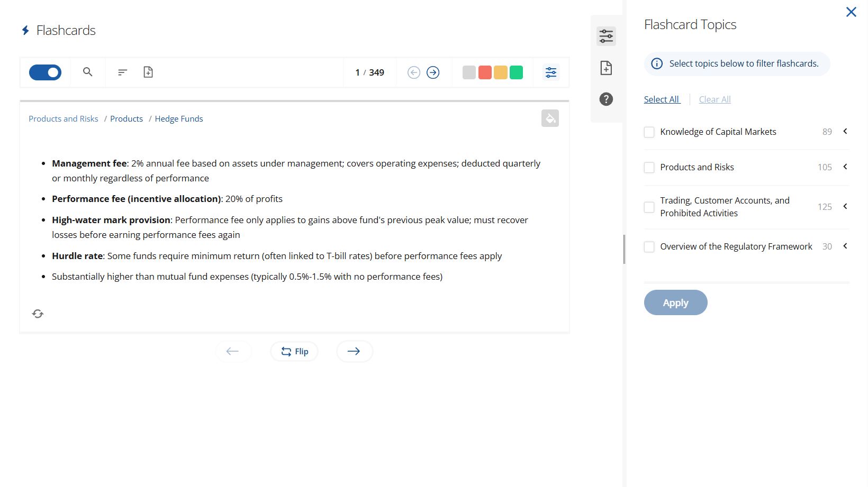Click the Select All link
This screenshot has width=868, height=487.
(662, 99)
